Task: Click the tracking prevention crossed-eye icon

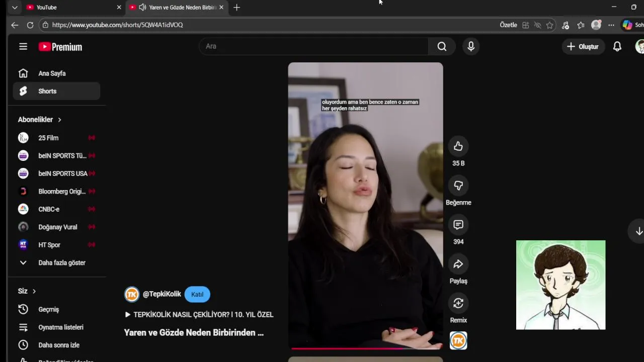Action: (537, 25)
